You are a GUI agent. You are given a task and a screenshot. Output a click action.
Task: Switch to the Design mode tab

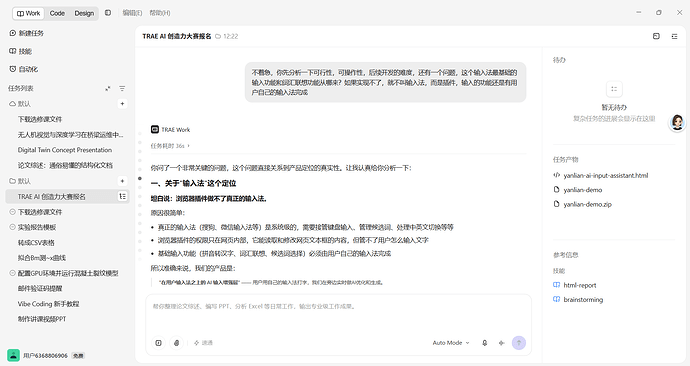click(84, 13)
